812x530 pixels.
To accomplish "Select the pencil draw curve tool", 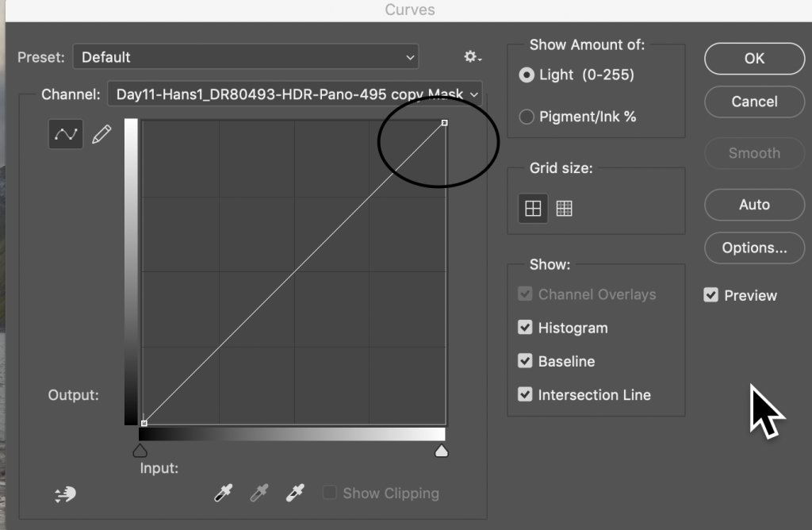I will pos(101,135).
